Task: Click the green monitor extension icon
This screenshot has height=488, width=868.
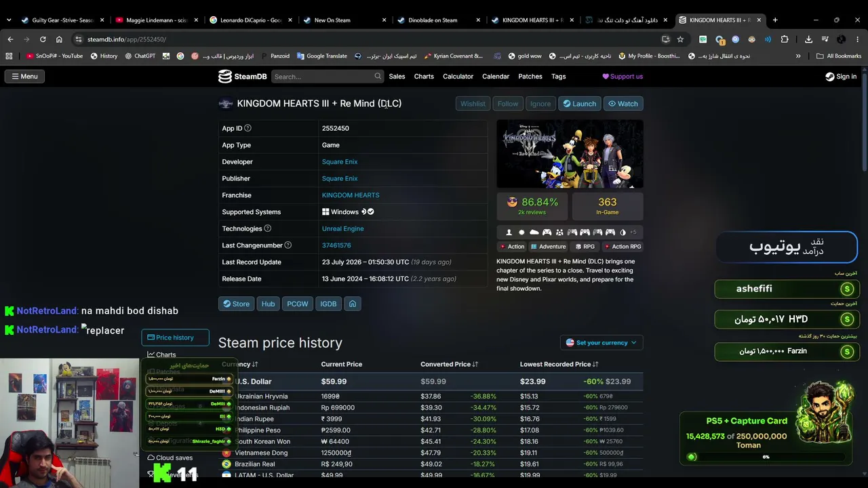Action: point(703,39)
